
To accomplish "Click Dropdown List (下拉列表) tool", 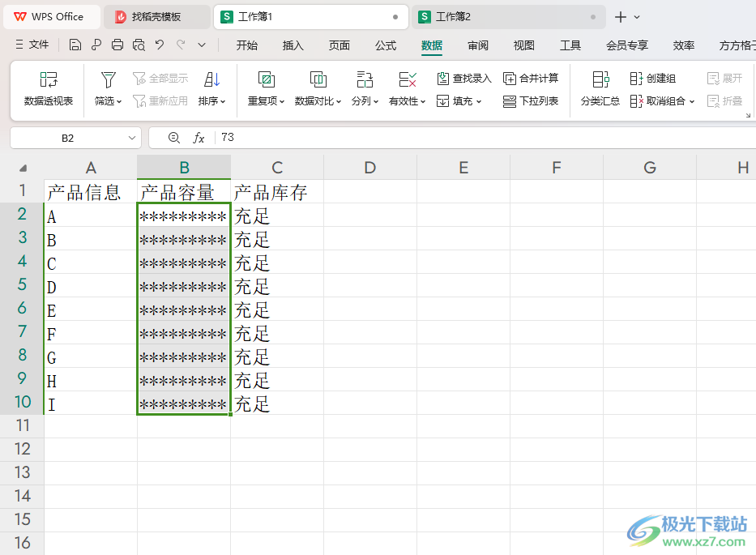I will pyautogui.click(x=531, y=100).
